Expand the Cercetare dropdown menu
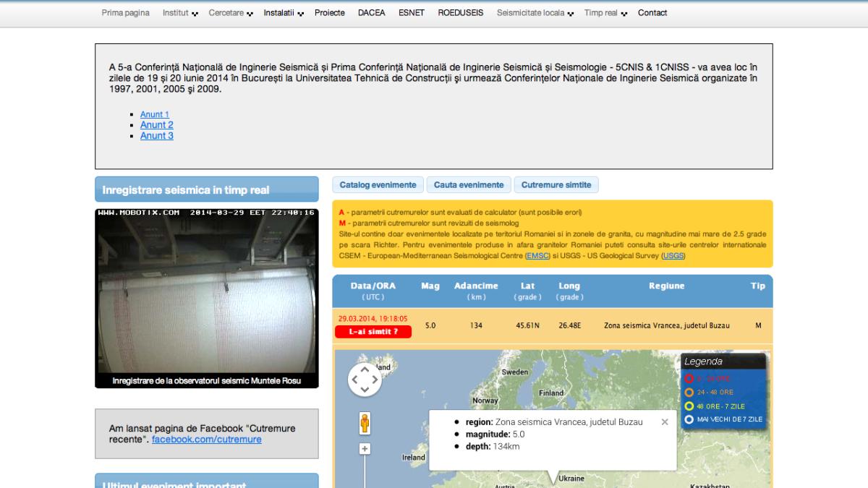This screenshot has height=488, width=868. [231, 13]
